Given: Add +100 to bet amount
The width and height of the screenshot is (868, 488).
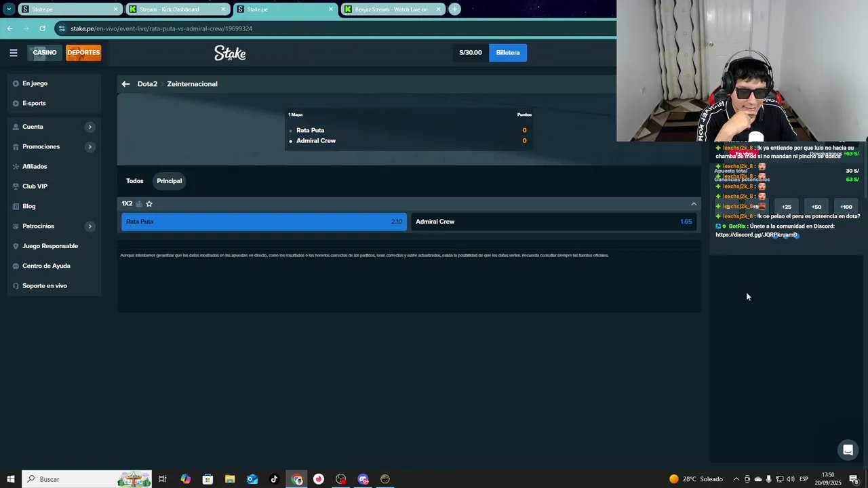Looking at the screenshot, I should (846, 207).
